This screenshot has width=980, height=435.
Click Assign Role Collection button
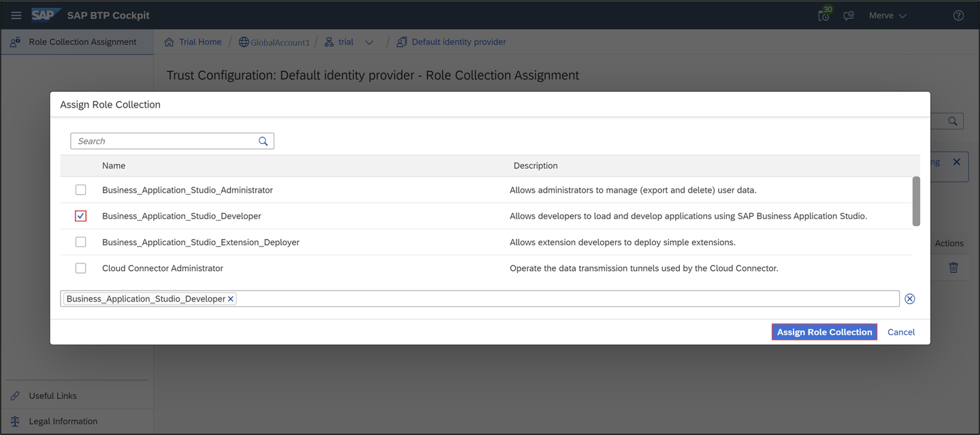[824, 332]
